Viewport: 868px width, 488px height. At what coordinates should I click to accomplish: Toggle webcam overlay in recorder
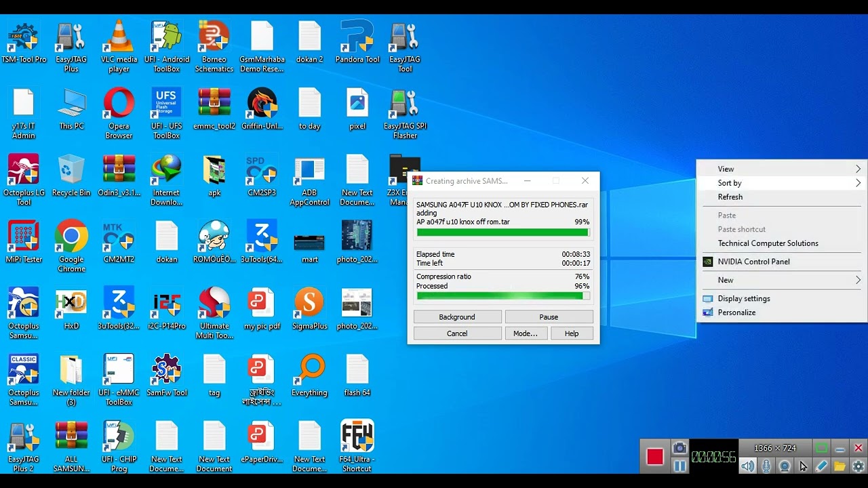[x=785, y=466]
